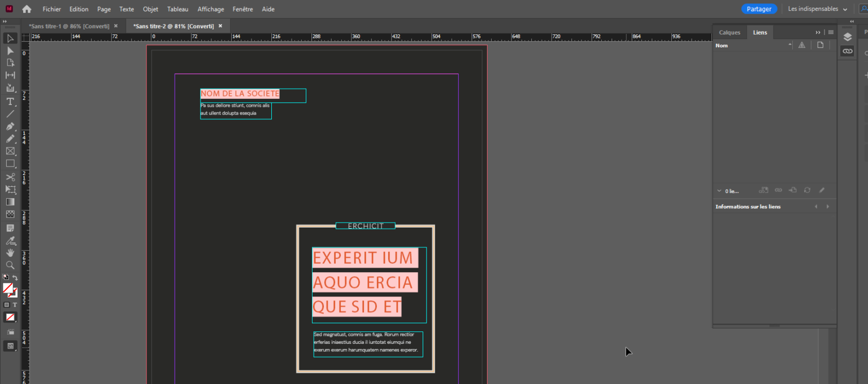Select the Pen tool
The width and height of the screenshot is (868, 384).
(10, 126)
